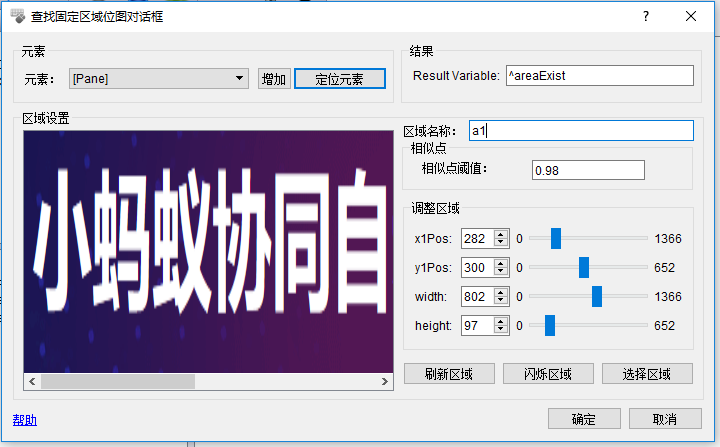The height and width of the screenshot is (447, 720).
Task: Decrease width with the down arrow
Action: tap(501, 301)
